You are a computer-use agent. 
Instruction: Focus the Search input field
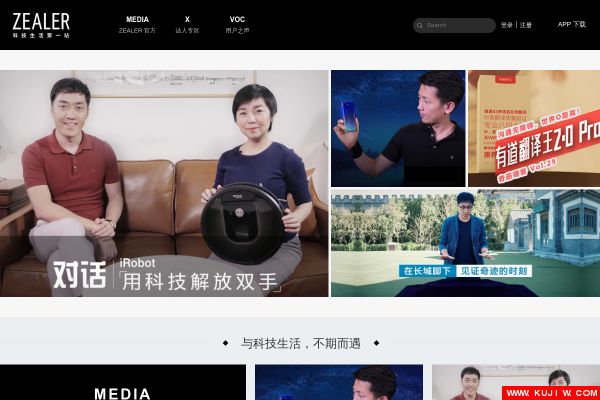point(454,25)
